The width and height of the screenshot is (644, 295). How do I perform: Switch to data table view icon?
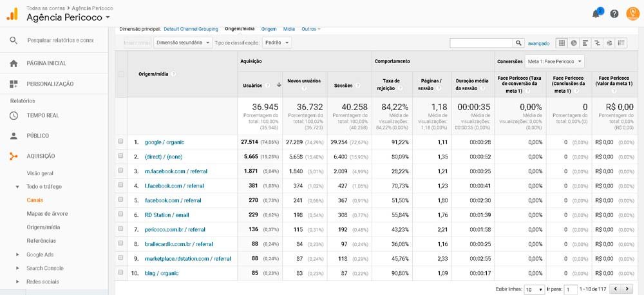(x=562, y=43)
